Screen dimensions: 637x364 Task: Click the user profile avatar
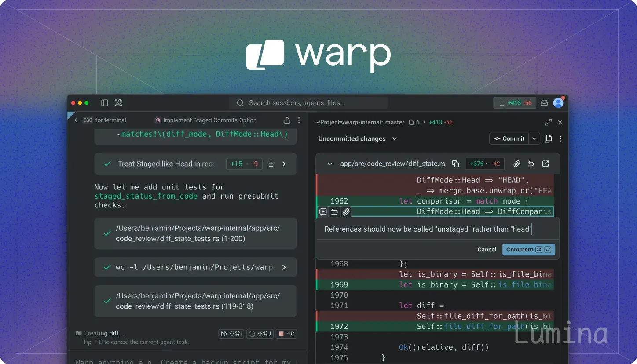(558, 103)
